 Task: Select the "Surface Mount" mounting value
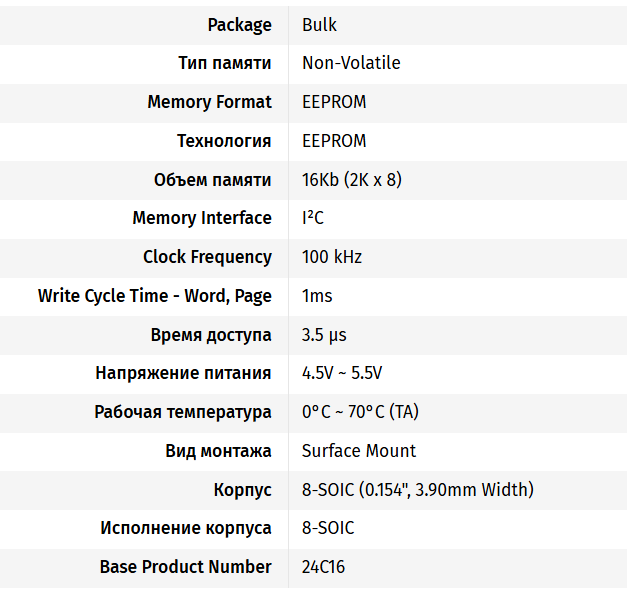[x=359, y=451]
